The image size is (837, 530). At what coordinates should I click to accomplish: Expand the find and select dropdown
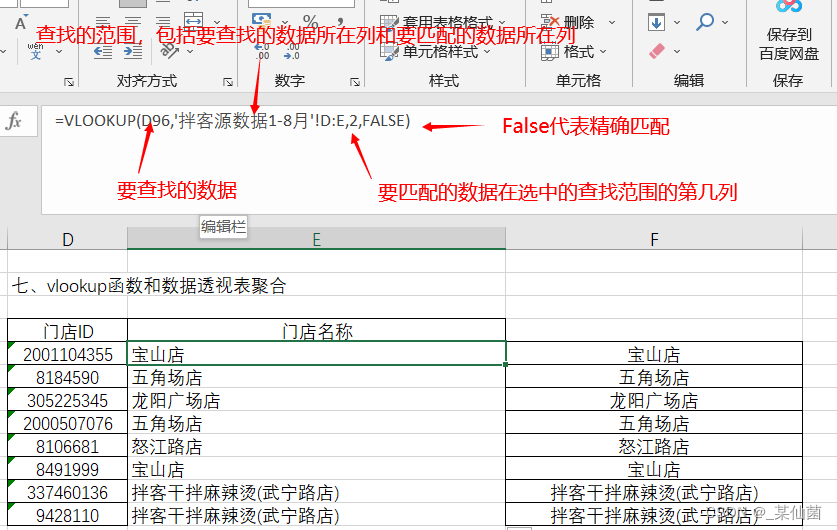(725, 22)
